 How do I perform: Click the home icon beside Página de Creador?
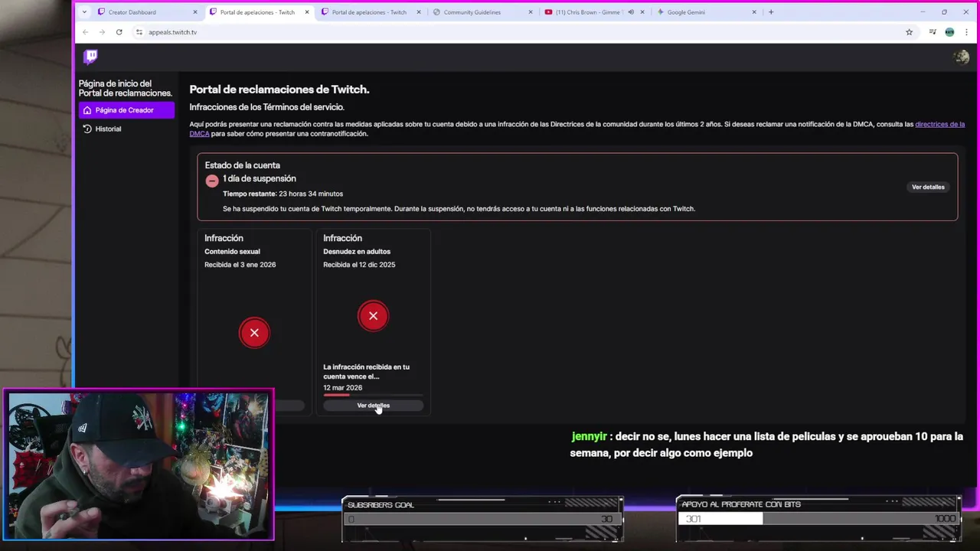point(87,110)
